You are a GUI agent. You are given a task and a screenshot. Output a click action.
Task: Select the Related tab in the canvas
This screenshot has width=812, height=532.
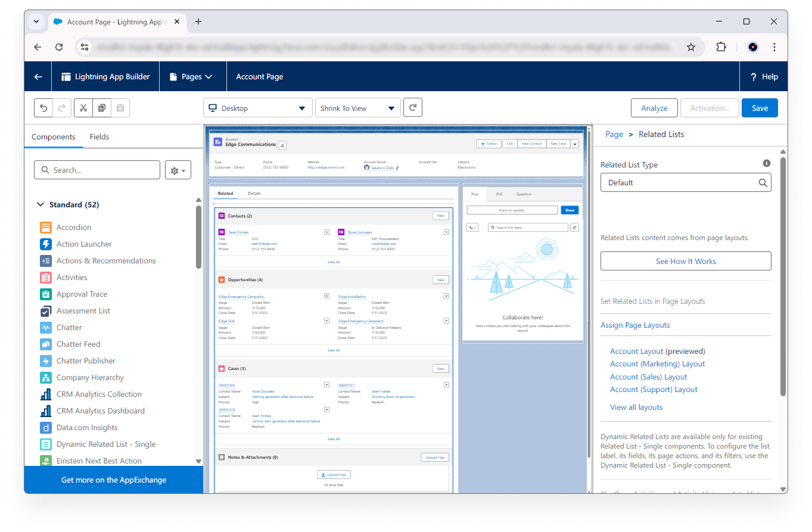point(225,193)
